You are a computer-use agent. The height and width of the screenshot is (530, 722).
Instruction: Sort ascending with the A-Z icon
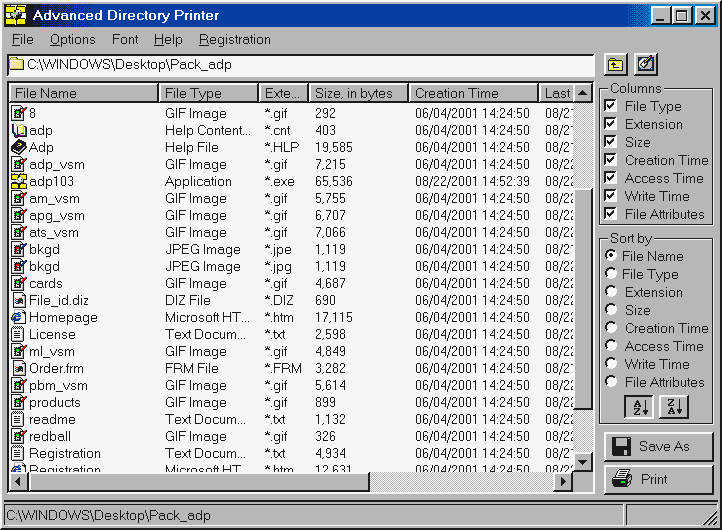[x=637, y=407]
